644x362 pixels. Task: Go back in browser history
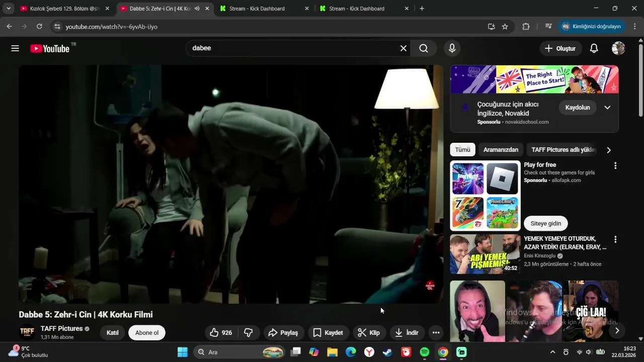pyautogui.click(x=9, y=26)
